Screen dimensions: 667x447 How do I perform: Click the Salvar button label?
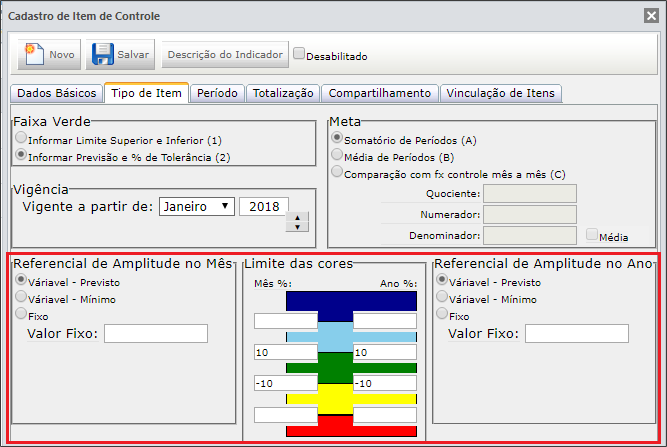tap(133, 54)
